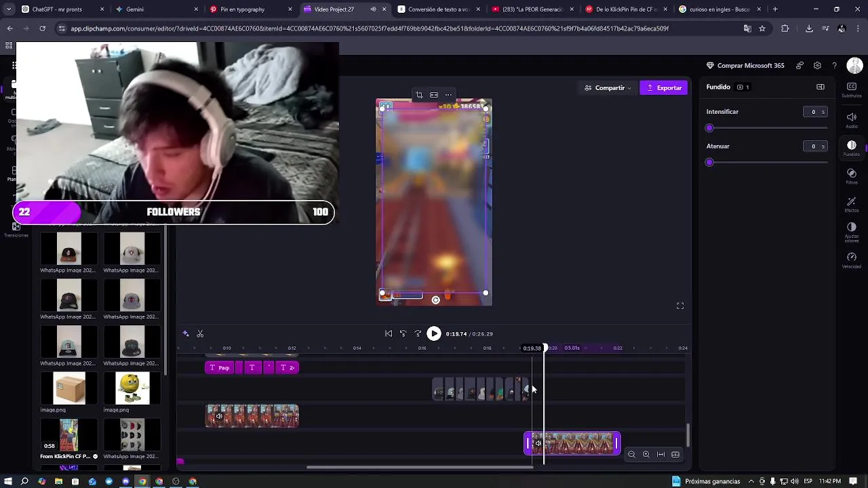Open Windows taskbar search
This screenshot has width=868, height=488.
click(24, 481)
